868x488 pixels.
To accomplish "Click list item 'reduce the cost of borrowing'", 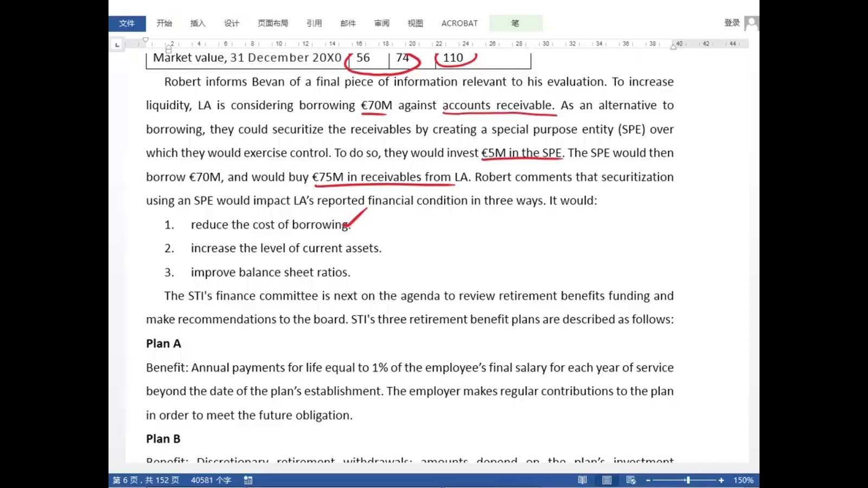I will coord(271,224).
